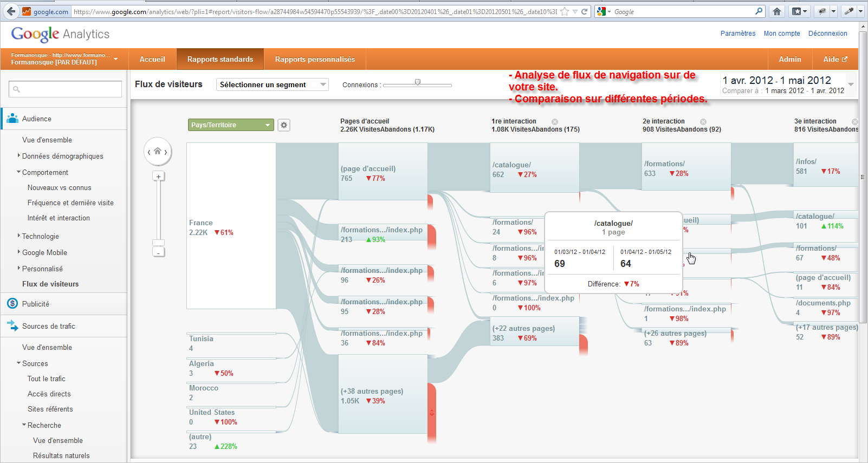Open Sélectionner un segment dropdown
Viewport: 868px width, 463px height.
pyautogui.click(x=273, y=84)
